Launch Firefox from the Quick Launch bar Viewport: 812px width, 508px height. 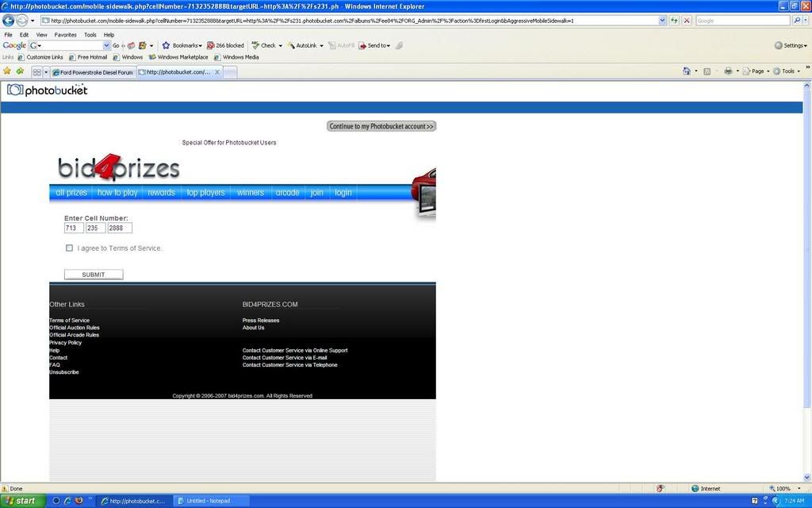(x=79, y=501)
